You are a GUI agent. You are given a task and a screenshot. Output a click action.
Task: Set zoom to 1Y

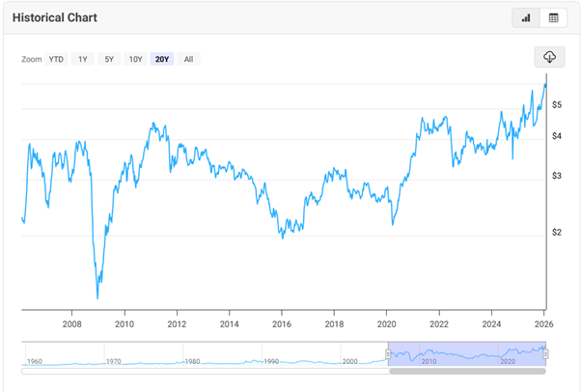[83, 59]
